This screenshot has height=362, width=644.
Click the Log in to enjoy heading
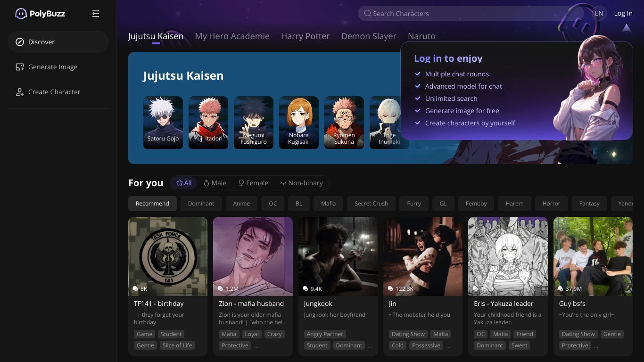click(448, 58)
